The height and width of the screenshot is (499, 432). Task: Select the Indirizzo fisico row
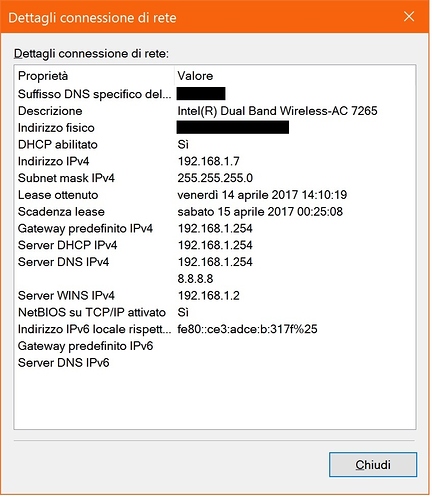(x=215, y=128)
